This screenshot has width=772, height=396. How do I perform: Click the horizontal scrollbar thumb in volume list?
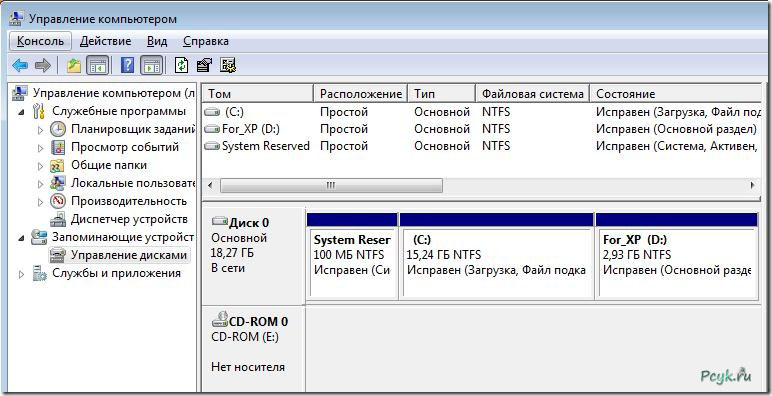point(331,186)
